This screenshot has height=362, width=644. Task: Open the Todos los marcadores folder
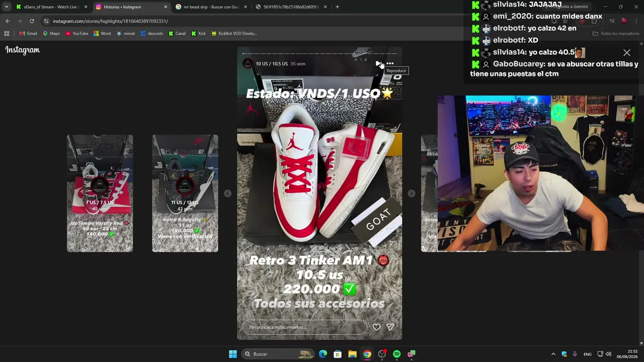[616, 34]
